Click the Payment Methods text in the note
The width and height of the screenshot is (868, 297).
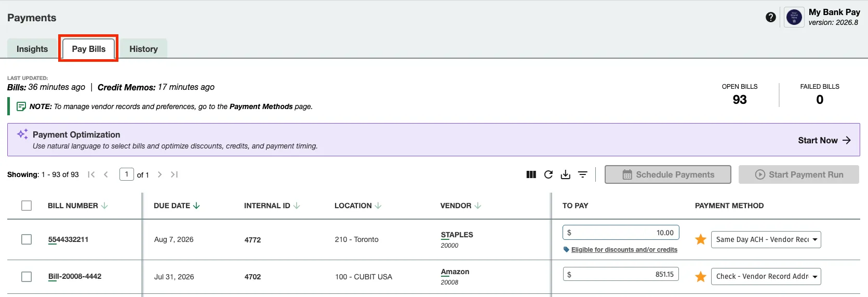(x=261, y=106)
